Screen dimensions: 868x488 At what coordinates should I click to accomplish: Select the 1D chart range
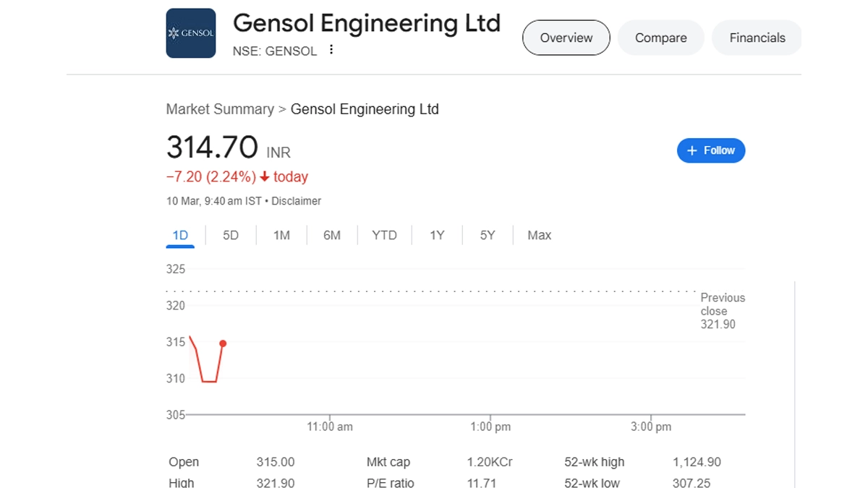click(180, 235)
